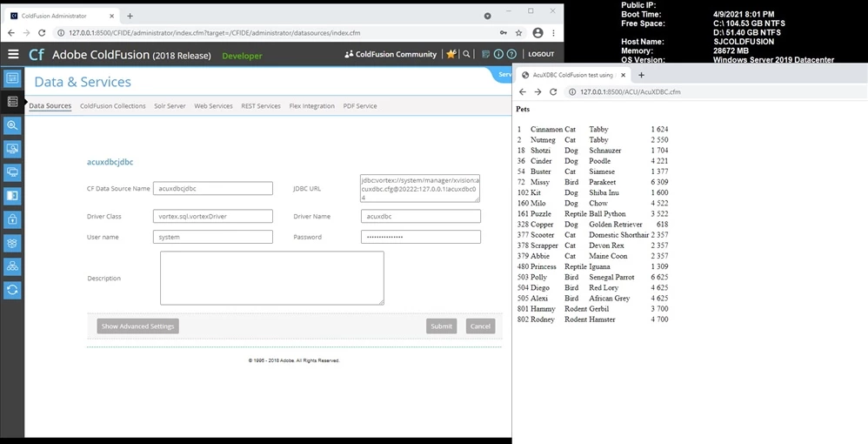Go back in the AcuXDBC window
Screen dimensions: 868x444
(523, 92)
